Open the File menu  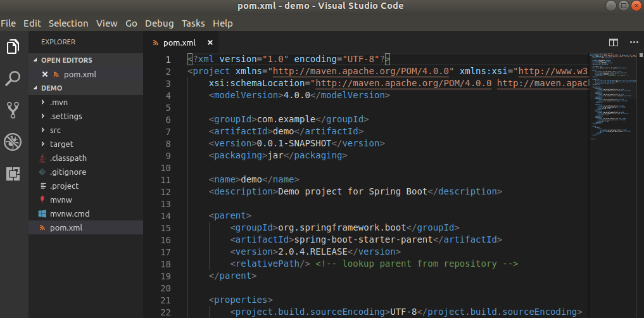8,23
